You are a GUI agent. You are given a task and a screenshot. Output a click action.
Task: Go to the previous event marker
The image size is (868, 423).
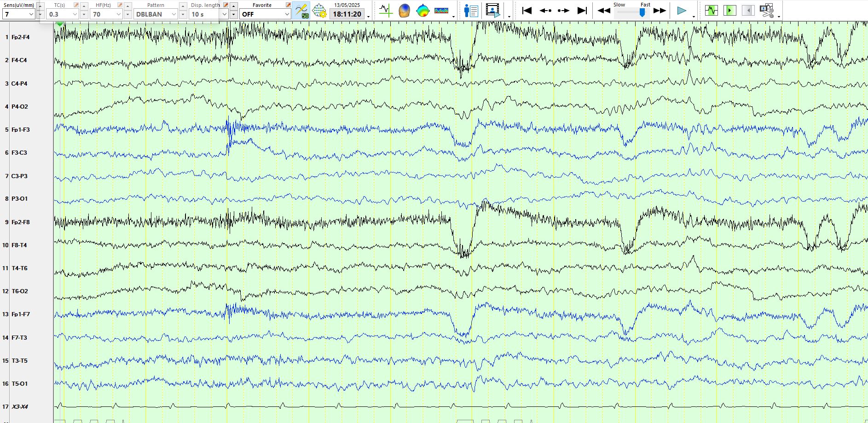545,11
